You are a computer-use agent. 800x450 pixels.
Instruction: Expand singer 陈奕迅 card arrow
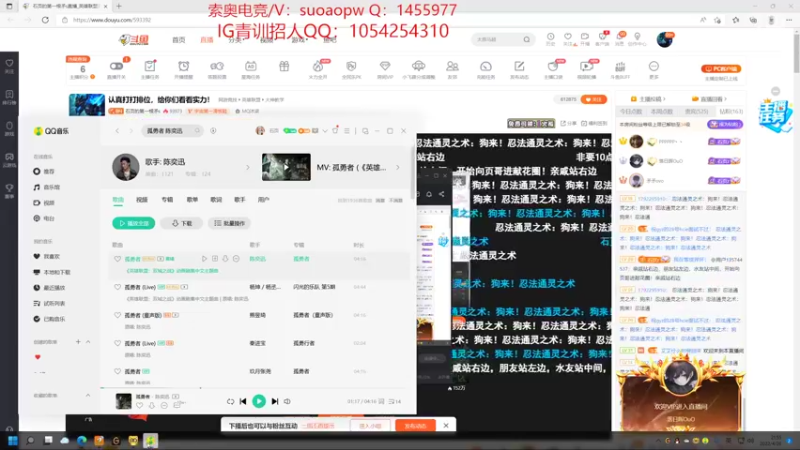(248, 167)
